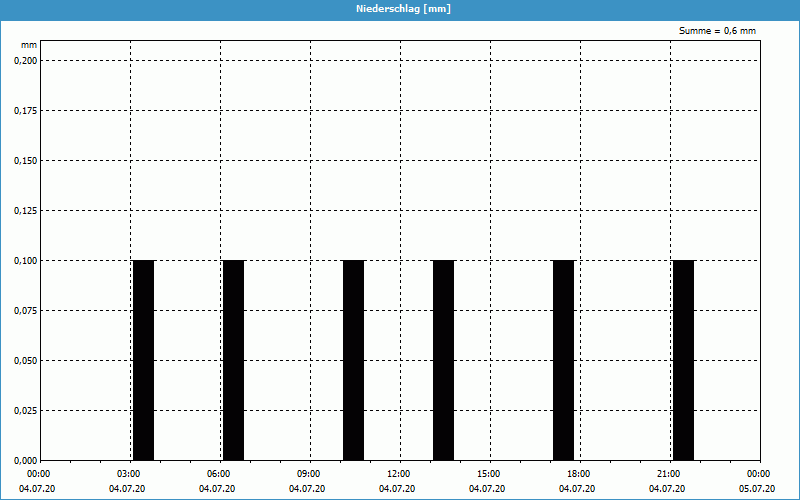Select the precipitation bar just after 06:00

[233, 360]
